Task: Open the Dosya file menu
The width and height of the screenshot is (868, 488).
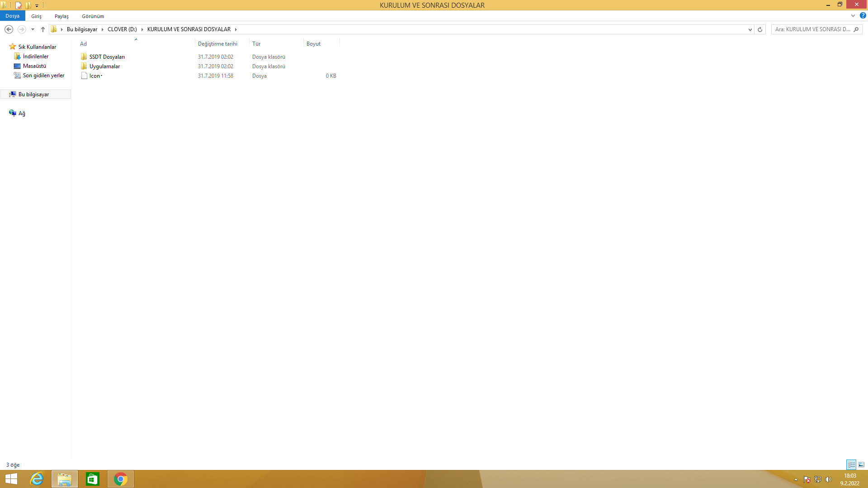Action: [12, 16]
